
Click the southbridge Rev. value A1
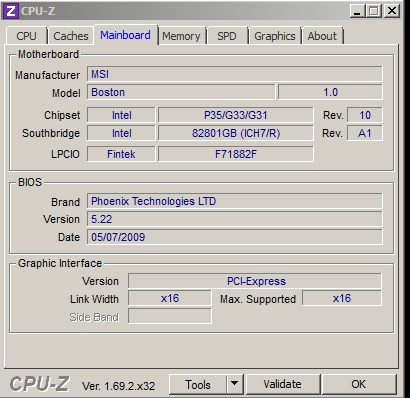click(x=365, y=133)
